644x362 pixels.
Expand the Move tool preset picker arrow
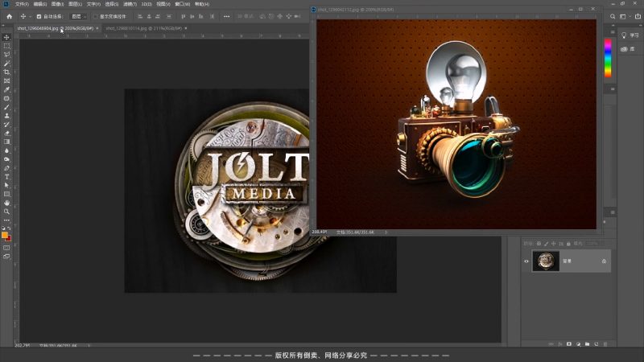click(29, 16)
